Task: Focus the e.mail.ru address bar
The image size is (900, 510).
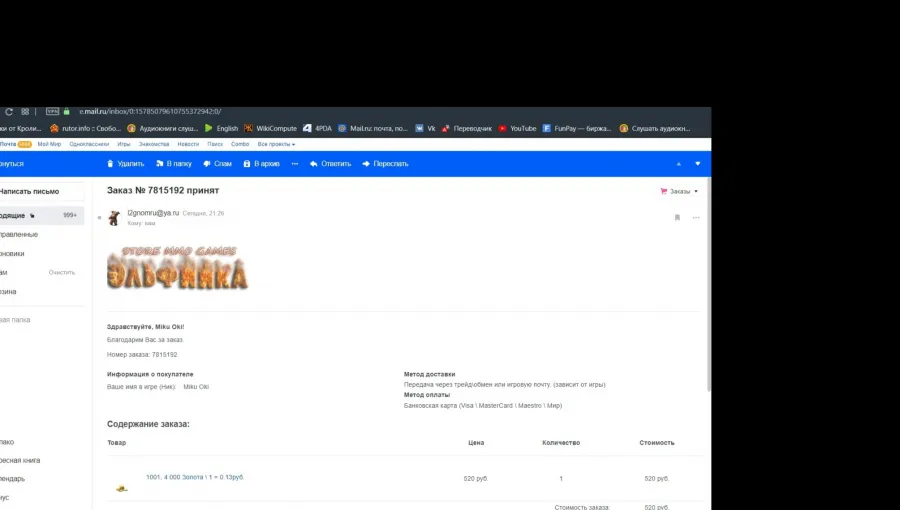Action: [150, 112]
